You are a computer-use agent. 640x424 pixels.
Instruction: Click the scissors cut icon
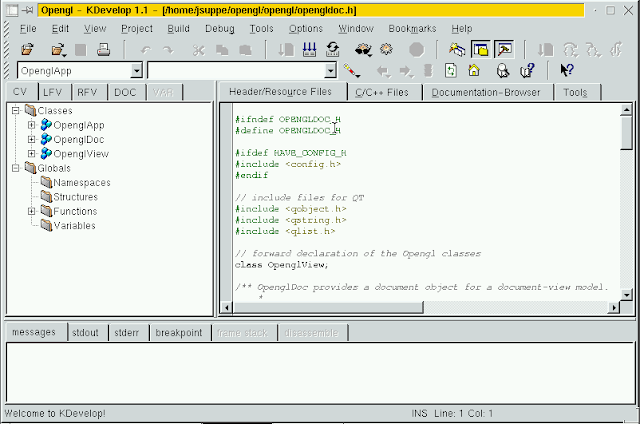point(199,50)
